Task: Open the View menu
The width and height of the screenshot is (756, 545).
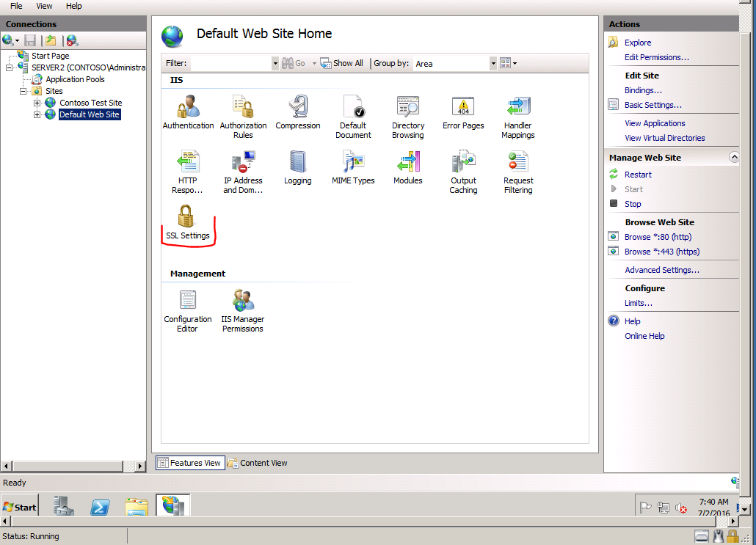Action: (x=44, y=6)
